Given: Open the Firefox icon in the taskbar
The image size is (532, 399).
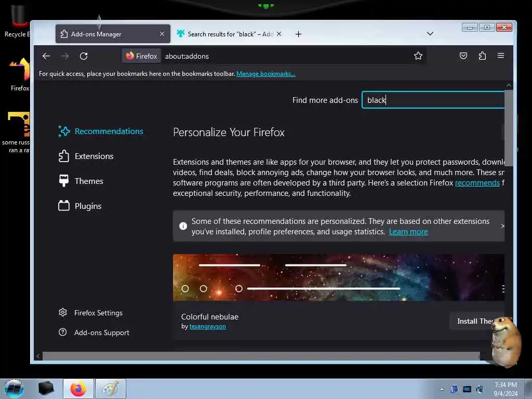Looking at the screenshot, I should (78, 389).
